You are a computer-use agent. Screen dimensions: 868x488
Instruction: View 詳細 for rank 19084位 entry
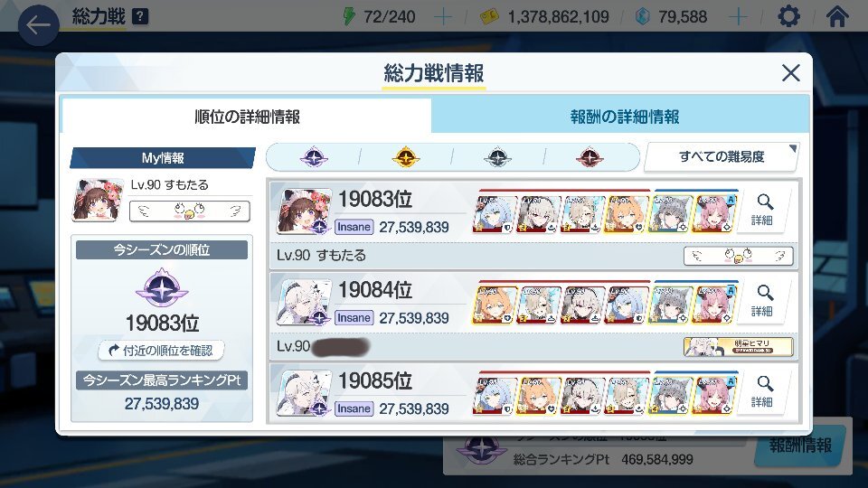tap(762, 302)
